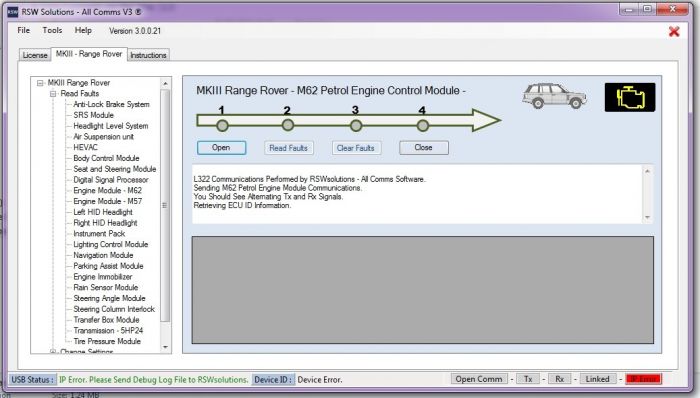Screen dimensions: 700x398
Task: Click the Open Comm button in status bar
Action: pyautogui.click(x=479, y=379)
